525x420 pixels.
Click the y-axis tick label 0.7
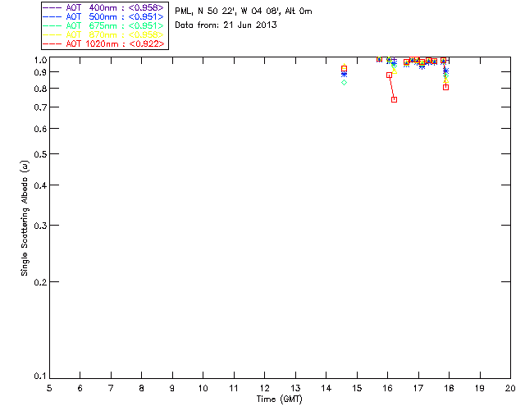click(x=40, y=107)
